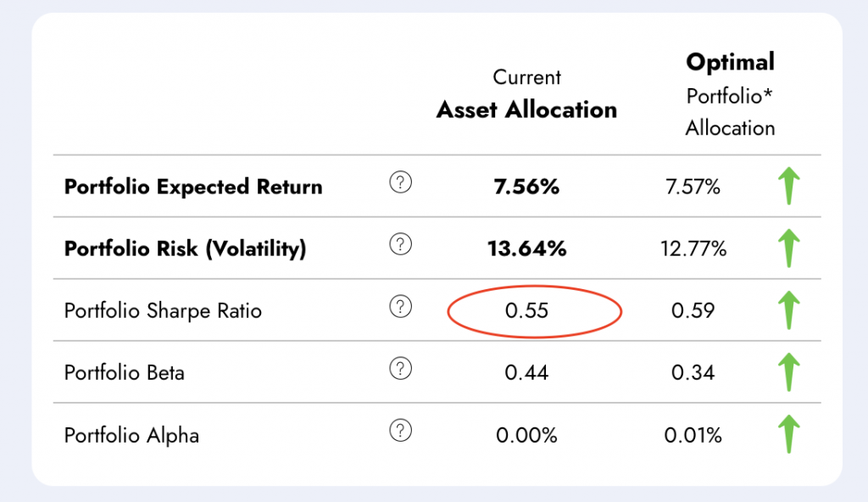
Task: Click the Portfolio Sharpe Ratio label
Action: [163, 310]
